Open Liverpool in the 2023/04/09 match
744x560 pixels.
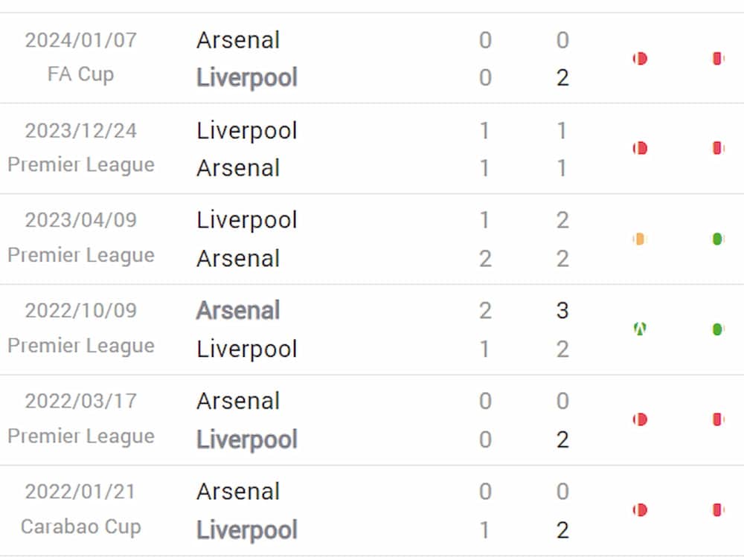(247, 220)
